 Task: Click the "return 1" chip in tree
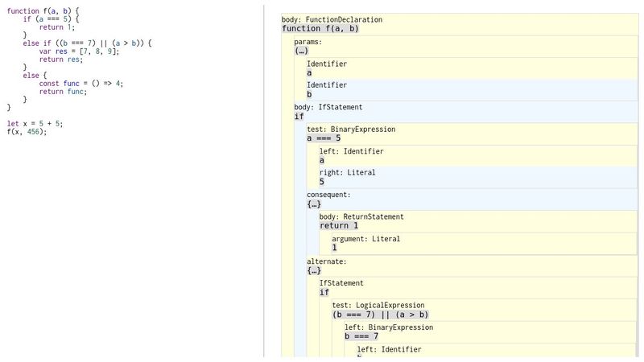click(339, 225)
